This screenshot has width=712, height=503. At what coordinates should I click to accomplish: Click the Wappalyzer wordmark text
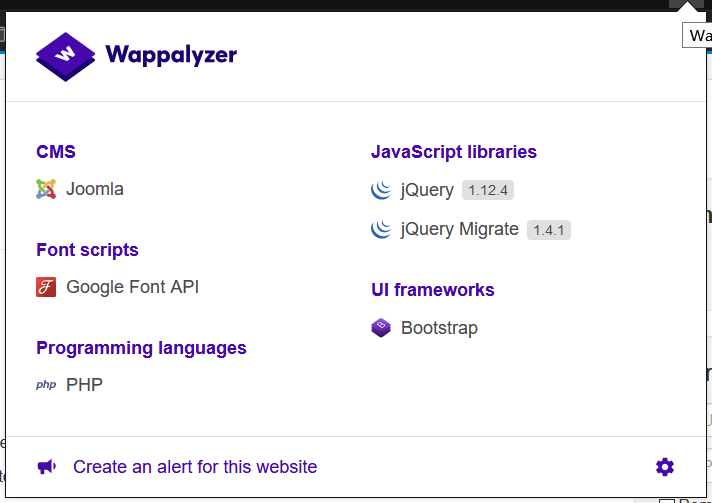pyautogui.click(x=171, y=55)
